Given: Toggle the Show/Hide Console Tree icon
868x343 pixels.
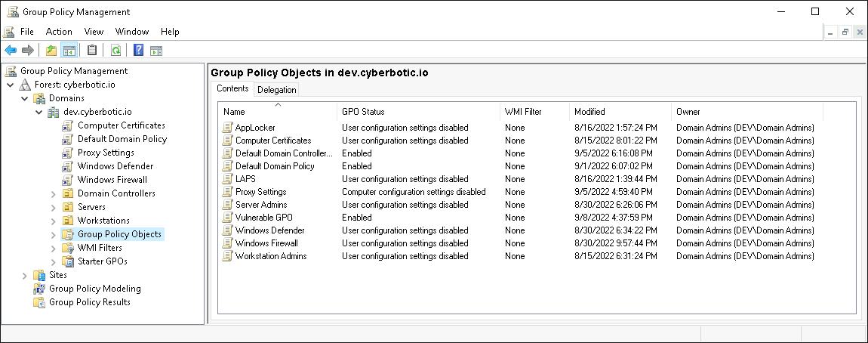Looking at the screenshot, I should [69, 51].
